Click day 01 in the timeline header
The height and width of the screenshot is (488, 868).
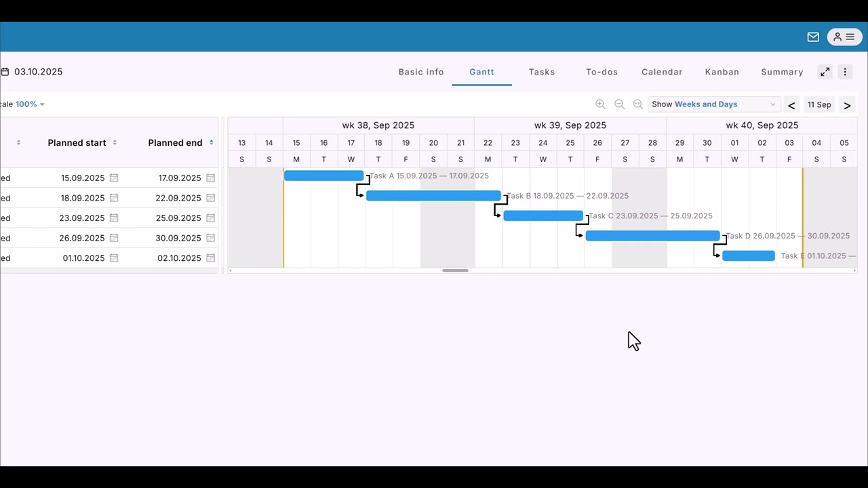[734, 143]
